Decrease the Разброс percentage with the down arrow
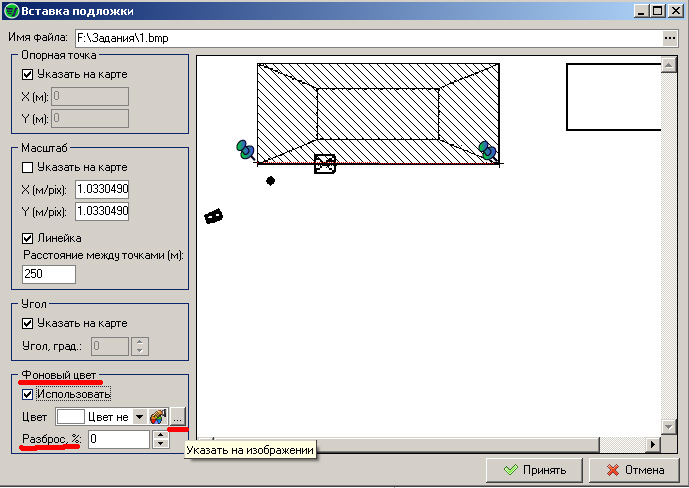Viewport: 689px width, 488px height. click(x=159, y=443)
